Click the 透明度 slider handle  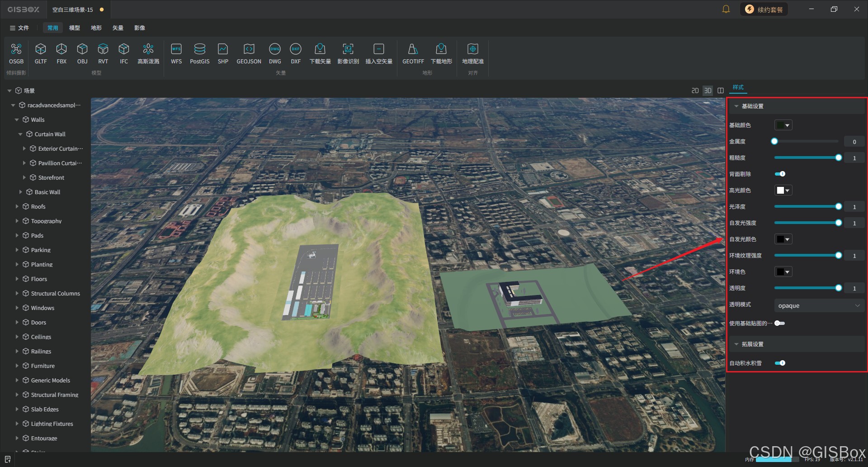pyautogui.click(x=839, y=288)
